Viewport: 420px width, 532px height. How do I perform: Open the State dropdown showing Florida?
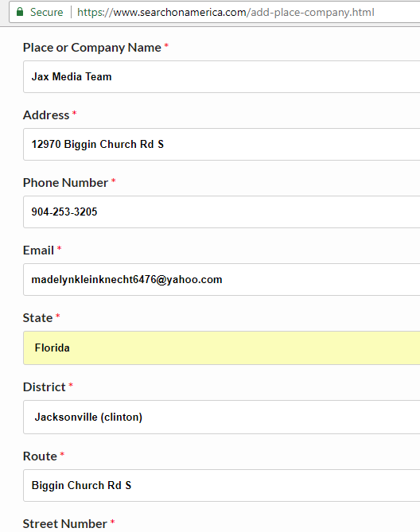tap(222, 348)
